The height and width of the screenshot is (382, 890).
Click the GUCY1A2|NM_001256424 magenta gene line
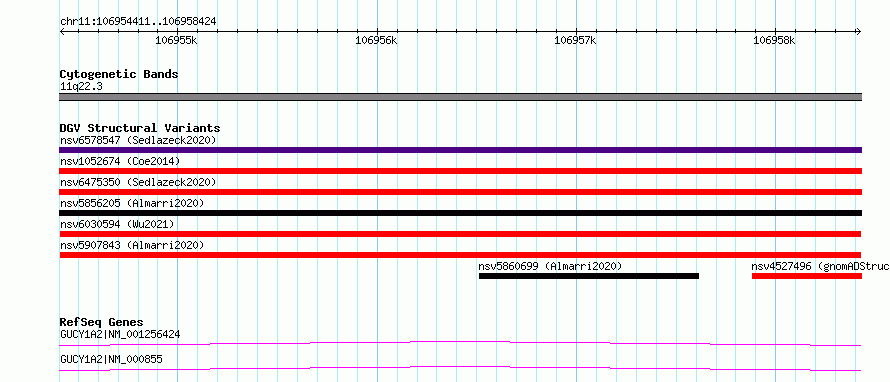[x=460, y=343]
